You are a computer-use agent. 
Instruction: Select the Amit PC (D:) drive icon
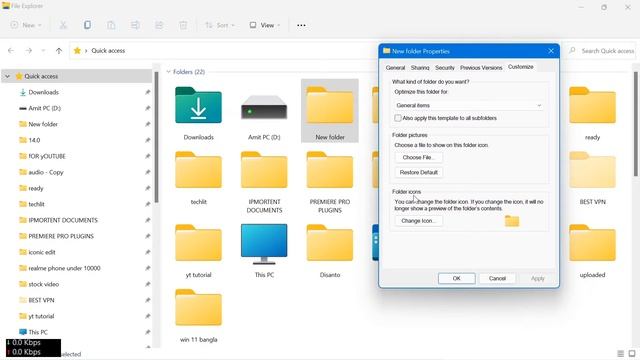(264, 107)
